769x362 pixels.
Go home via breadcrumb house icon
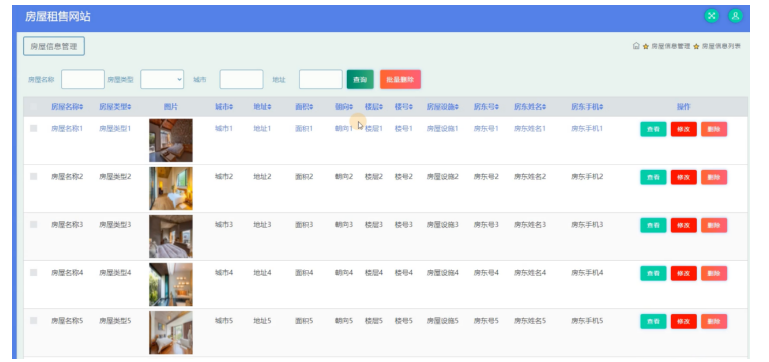point(636,46)
